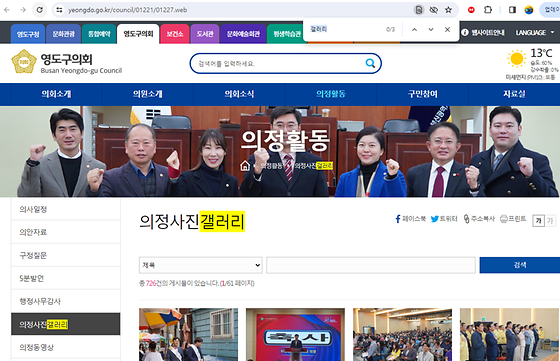
Task: Click the find-in-page text field
Action: pyautogui.click(x=345, y=29)
